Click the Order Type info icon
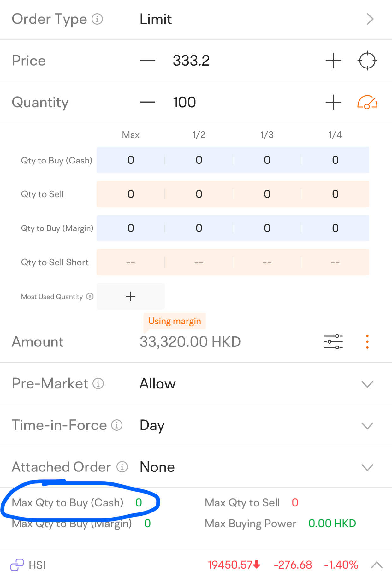Viewport: 392px width, 580px height. click(x=97, y=19)
